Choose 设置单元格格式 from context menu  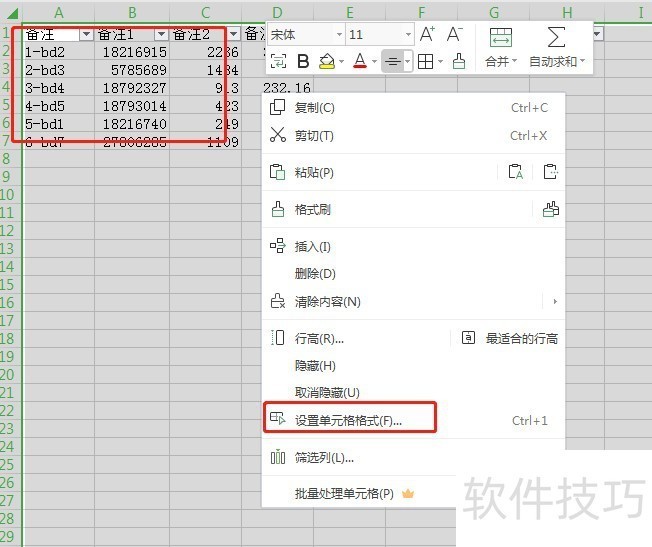[x=348, y=420]
